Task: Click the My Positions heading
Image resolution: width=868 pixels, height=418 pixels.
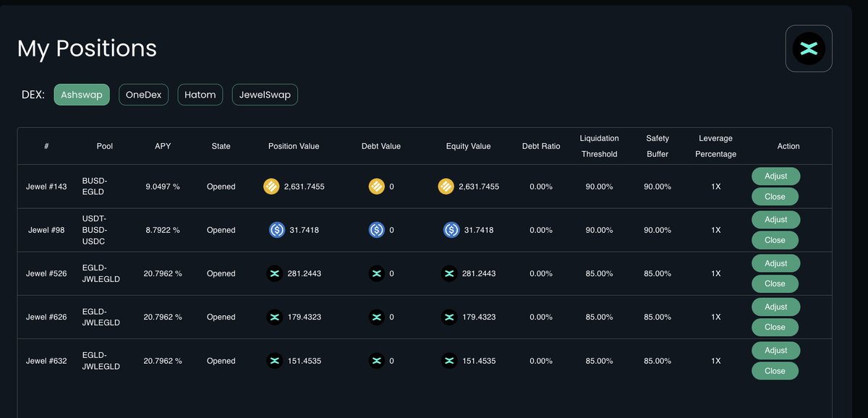Action: (87, 48)
